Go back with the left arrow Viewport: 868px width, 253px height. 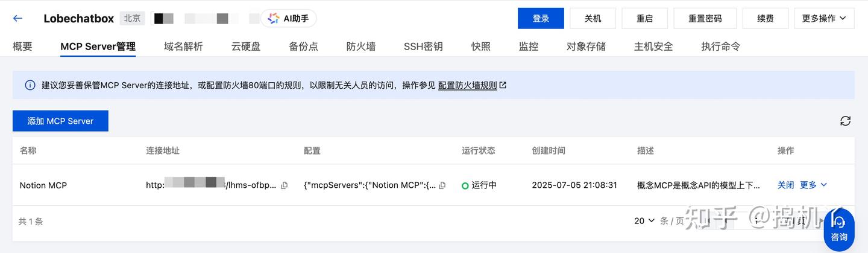[x=17, y=18]
